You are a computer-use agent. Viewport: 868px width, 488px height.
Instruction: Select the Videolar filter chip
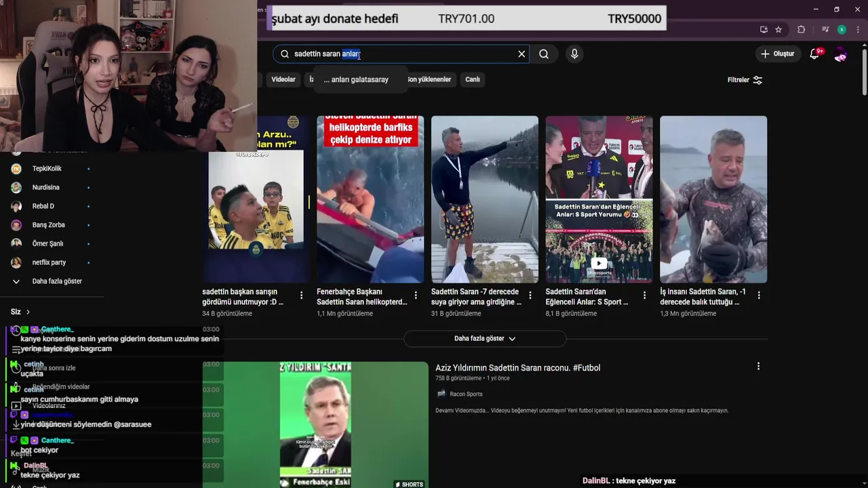tap(283, 79)
